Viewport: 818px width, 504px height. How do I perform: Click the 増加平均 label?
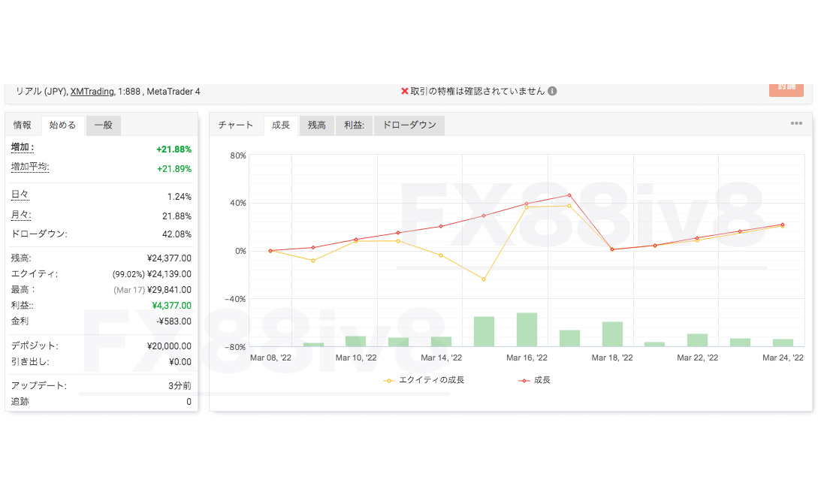pyautogui.click(x=30, y=167)
